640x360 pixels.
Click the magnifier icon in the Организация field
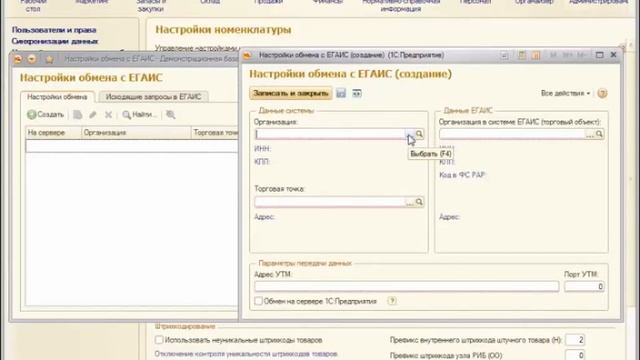click(419, 134)
